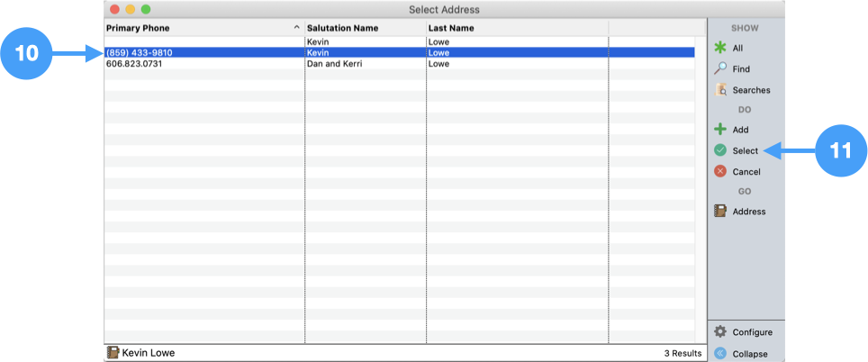Click the green plus Add icon
The width and height of the screenshot is (868, 362).
pyautogui.click(x=720, y=130)
